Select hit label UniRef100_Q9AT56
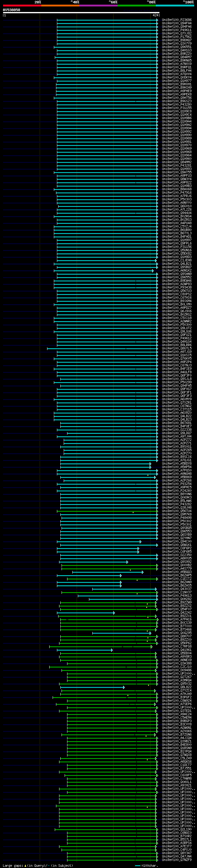This screenshot has height=868, width=197. pyautogui.click(x=177, y=98)
